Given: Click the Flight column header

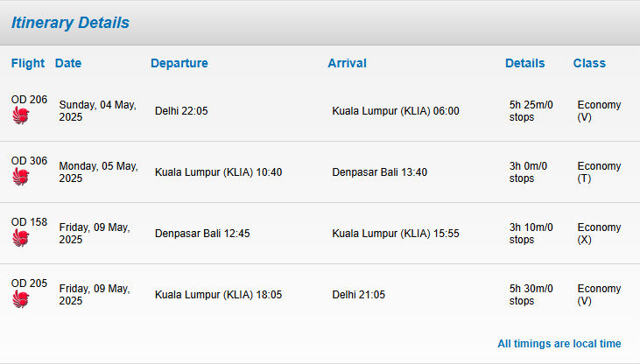Looking at the screenshot, I should (28, 63).
